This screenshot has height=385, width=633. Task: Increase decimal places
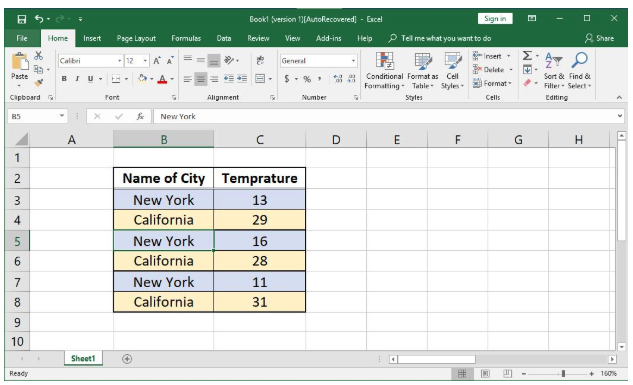click(x=338, y=79)
